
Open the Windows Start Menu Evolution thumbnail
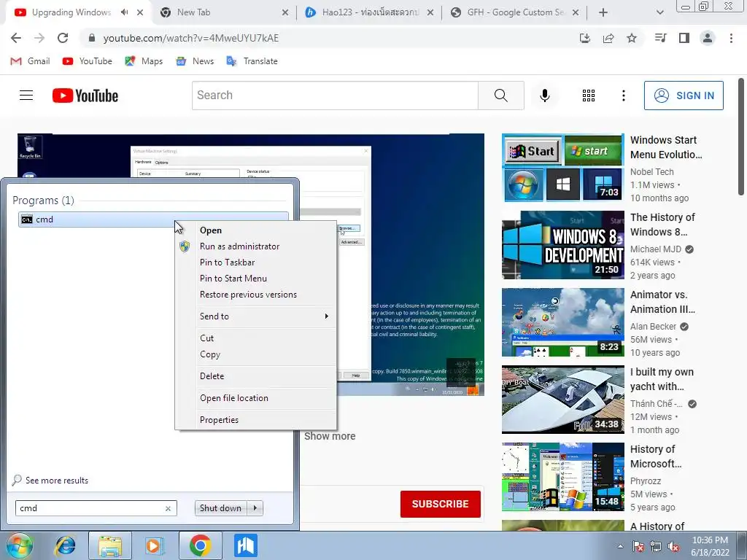[x=562, y=168]
